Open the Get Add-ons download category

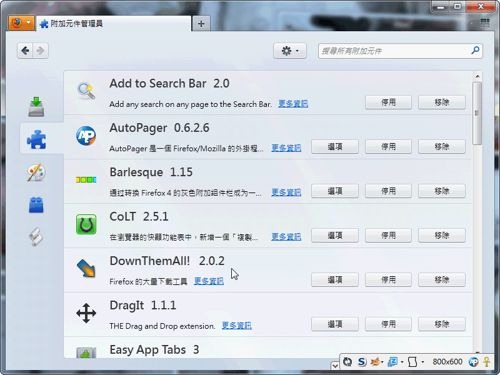[x=36, y=107]
